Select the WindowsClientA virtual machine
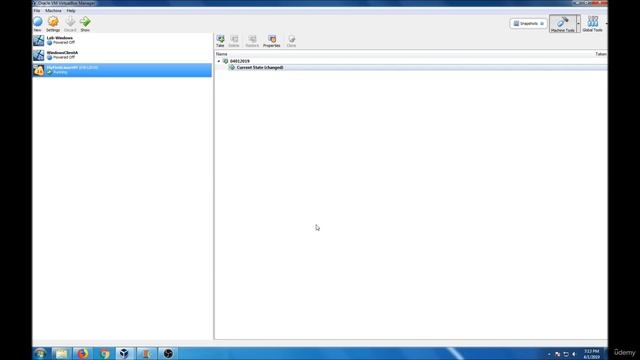This screenshot has width=640, height=360. (122, 55)
